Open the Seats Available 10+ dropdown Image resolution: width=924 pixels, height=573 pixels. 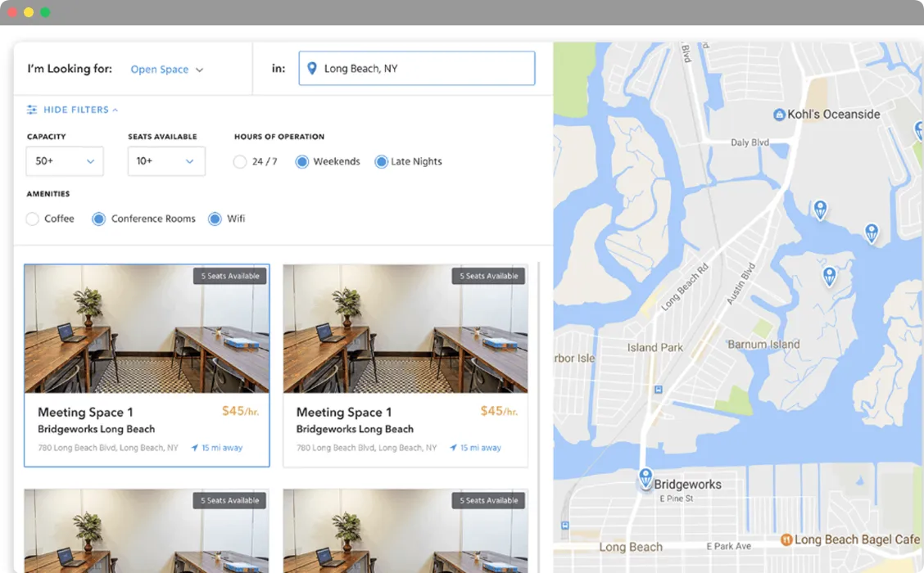[x=167, y=161]
